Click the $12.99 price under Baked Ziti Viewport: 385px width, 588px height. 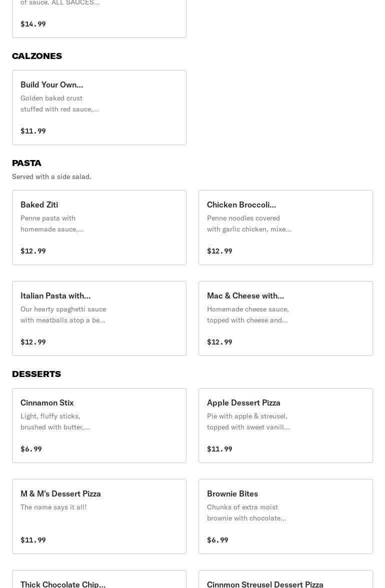33,251
